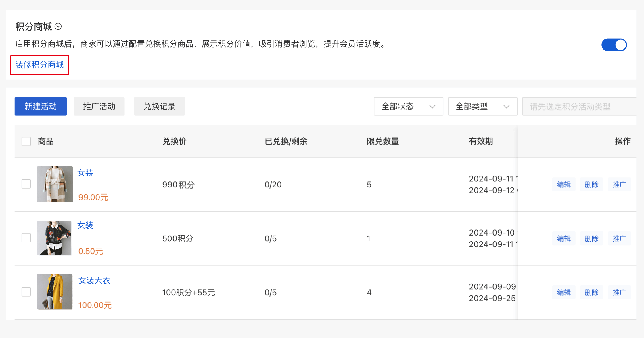Expand the 全部状态 dropdown
Viewport: 644px width, 338px height.
tap(408, 107)
